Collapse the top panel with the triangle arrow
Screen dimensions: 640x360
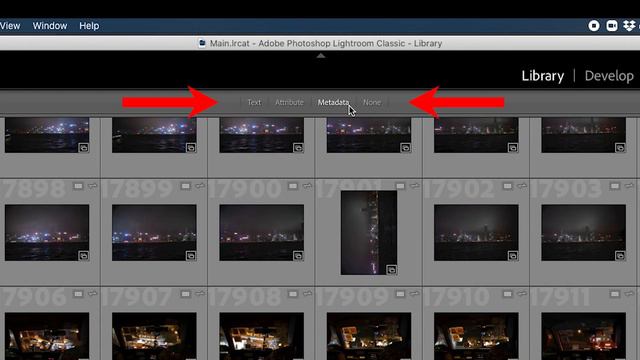click(321, 56)
